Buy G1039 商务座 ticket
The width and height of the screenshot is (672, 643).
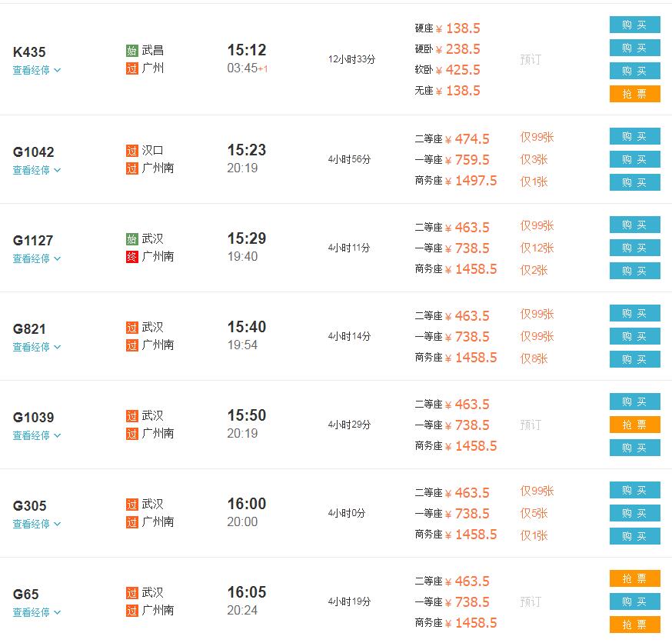pyautogui.click(x=635, y=448)
